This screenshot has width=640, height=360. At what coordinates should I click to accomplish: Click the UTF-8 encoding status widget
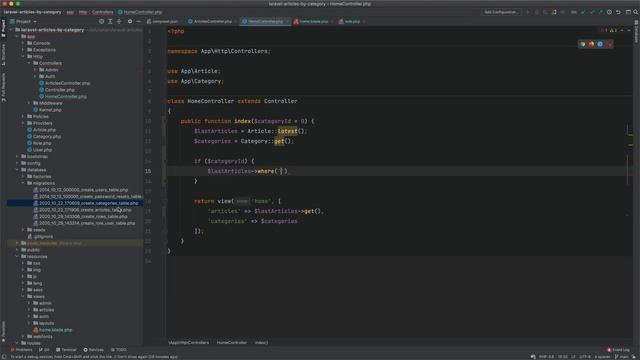(x=585, y=357)
